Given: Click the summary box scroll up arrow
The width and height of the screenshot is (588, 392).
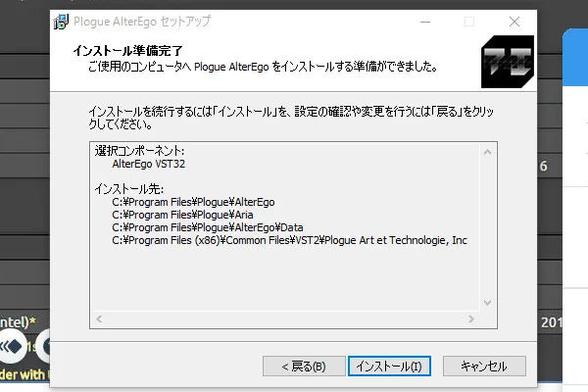Looking at the screenshot, I should click(x=487, y=152).
